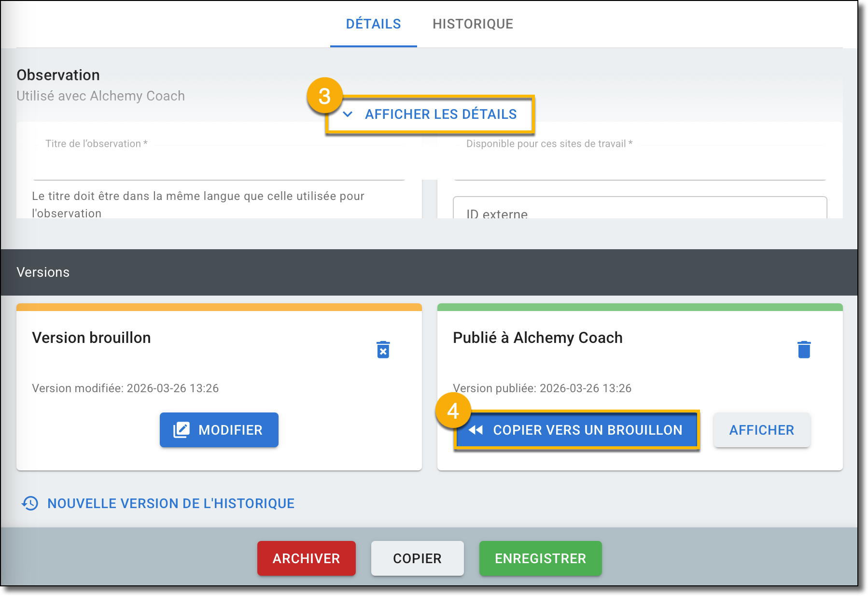Screen dimensions: 868x596
Task: Click the orange step 3 badge
Action: (x=324, y=96)
